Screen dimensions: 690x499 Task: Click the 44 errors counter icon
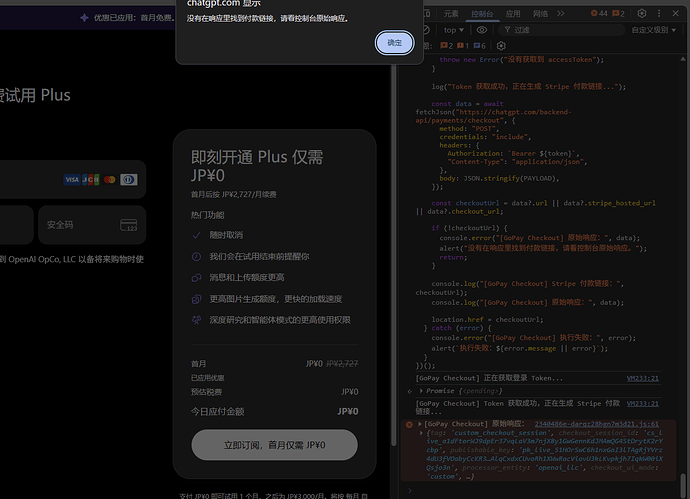[598, 14]
